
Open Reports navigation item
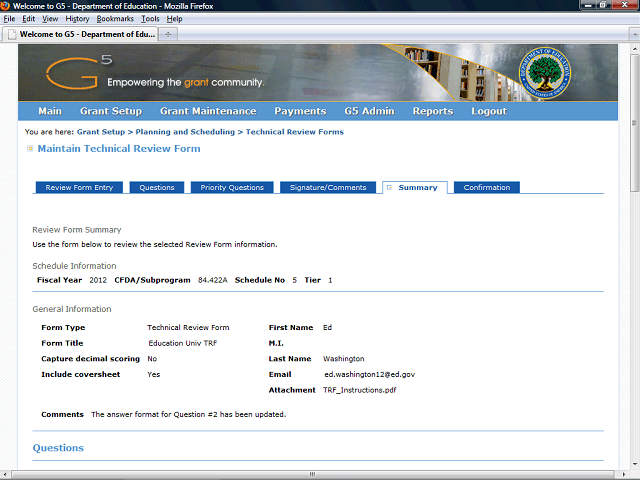[433, 111]
